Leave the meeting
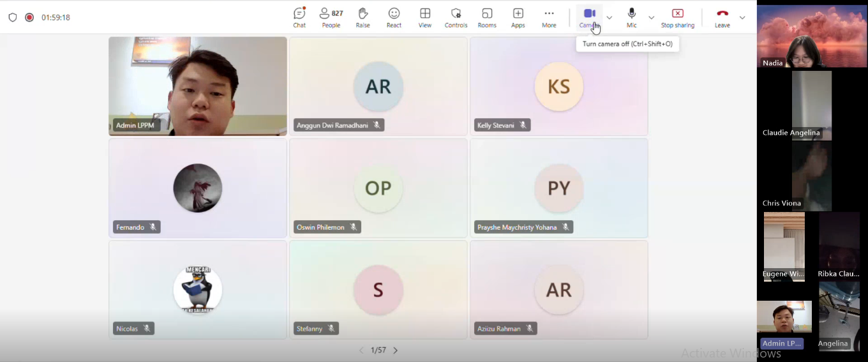The image size is (868, 362). [x=722, y=17]
